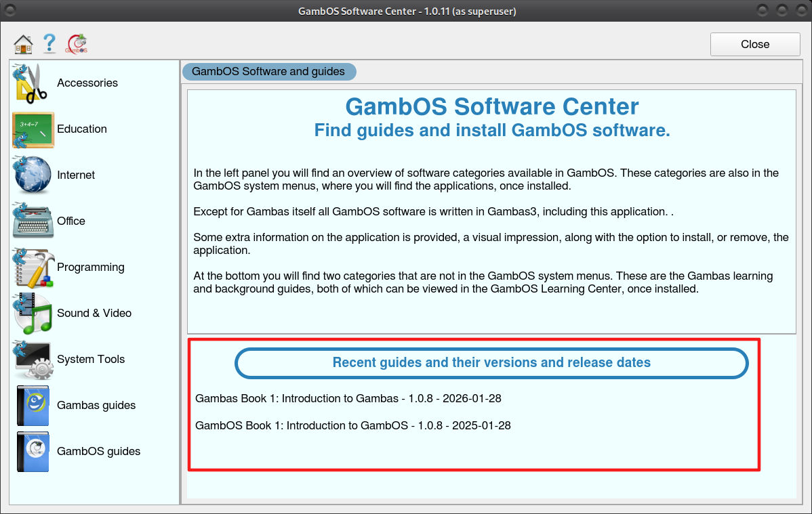Switch to GambOS Software and guides tab

coord(268,72)
